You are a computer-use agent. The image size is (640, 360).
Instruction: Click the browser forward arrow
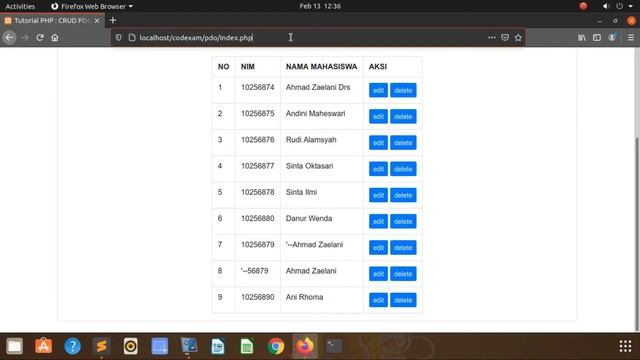[25, 38]
